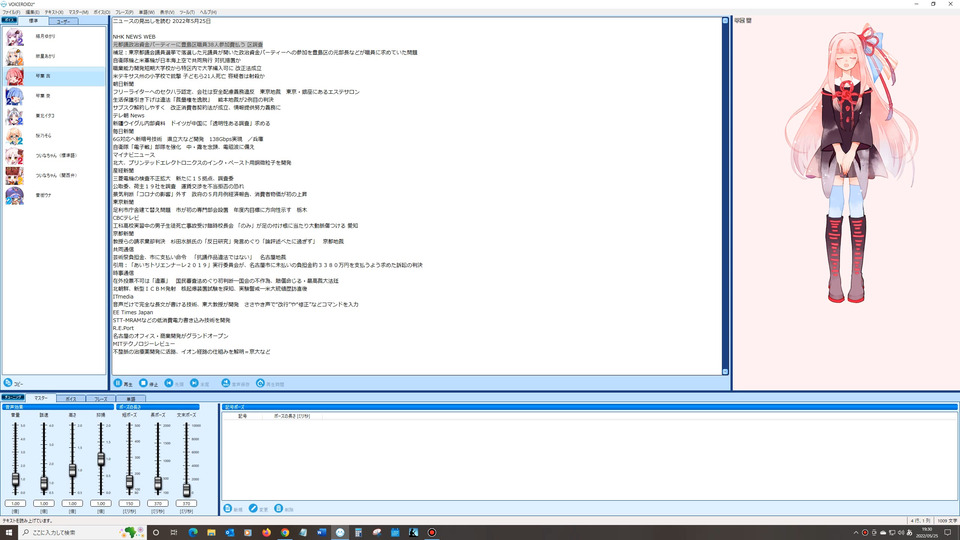Switch to the フレーズ tuning tab
960x540 pixels.
(100, 399)
